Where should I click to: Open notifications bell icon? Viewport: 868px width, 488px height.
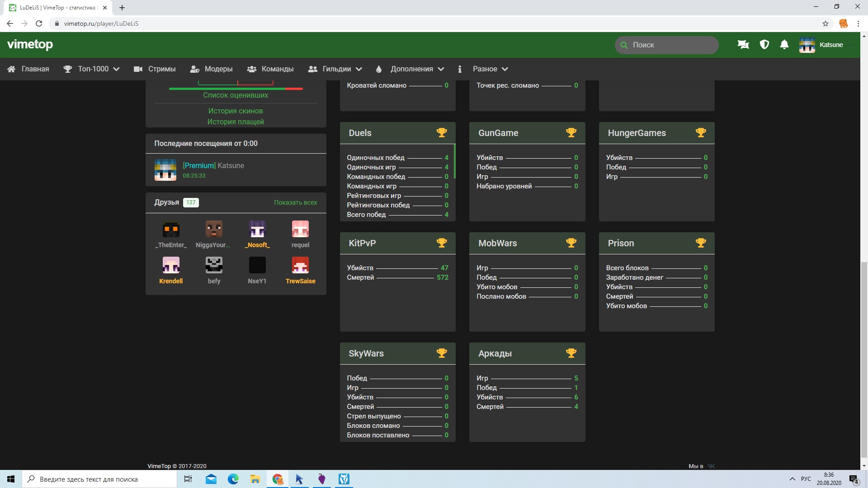click(784, 44)
